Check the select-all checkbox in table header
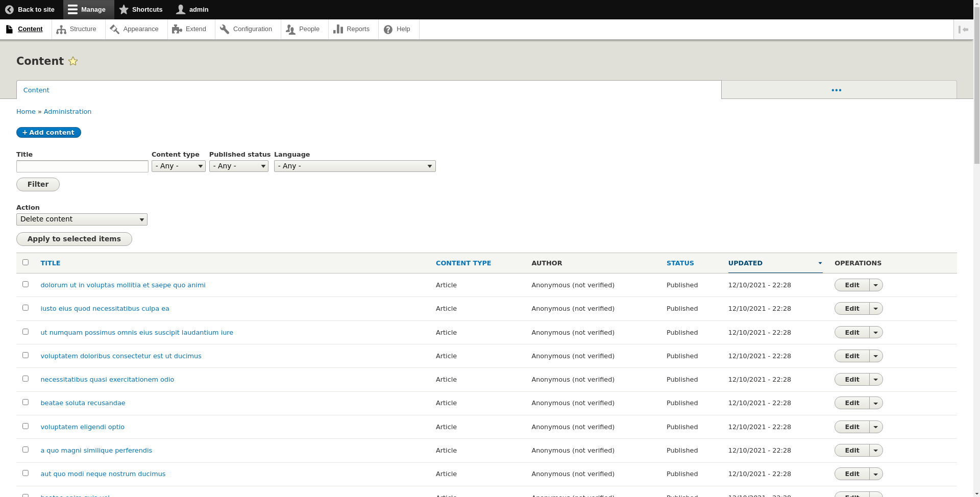The image size is (980, 497). tap(26, 262)
